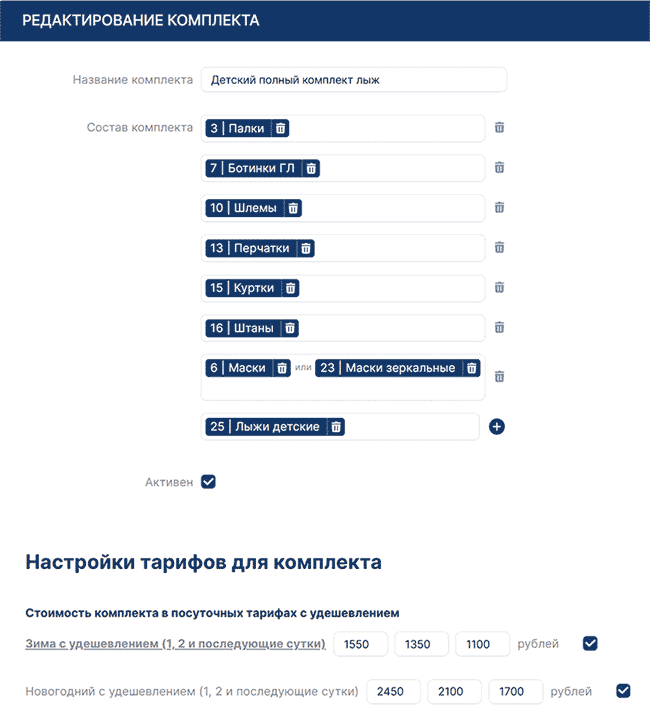Image resolution: width=650 pixels, height=716 pixels.
Task: Open the Зима с удешевлением tariff link
Action: click(x=175, y=644)
